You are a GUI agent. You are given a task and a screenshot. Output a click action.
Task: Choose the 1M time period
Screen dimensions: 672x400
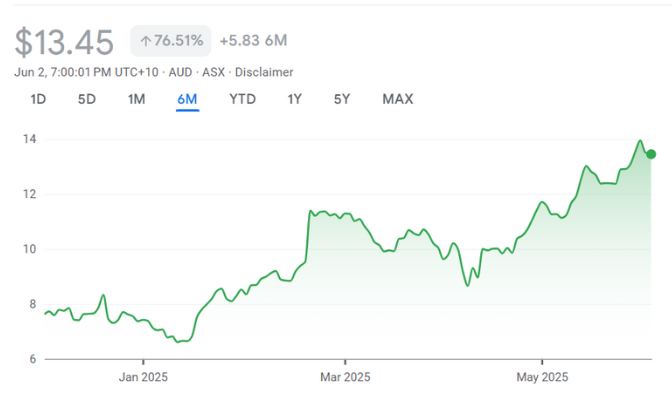click(137, 99)
